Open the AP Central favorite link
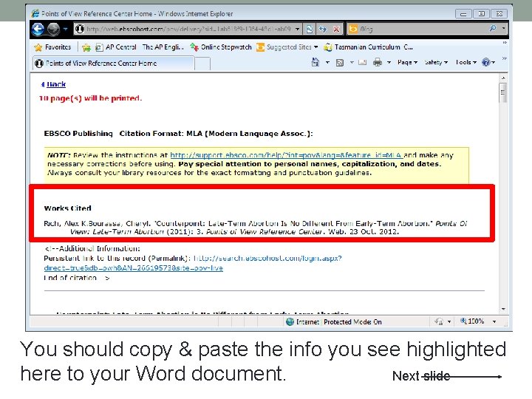The image size is (532, 399). [x=116, y=47]
